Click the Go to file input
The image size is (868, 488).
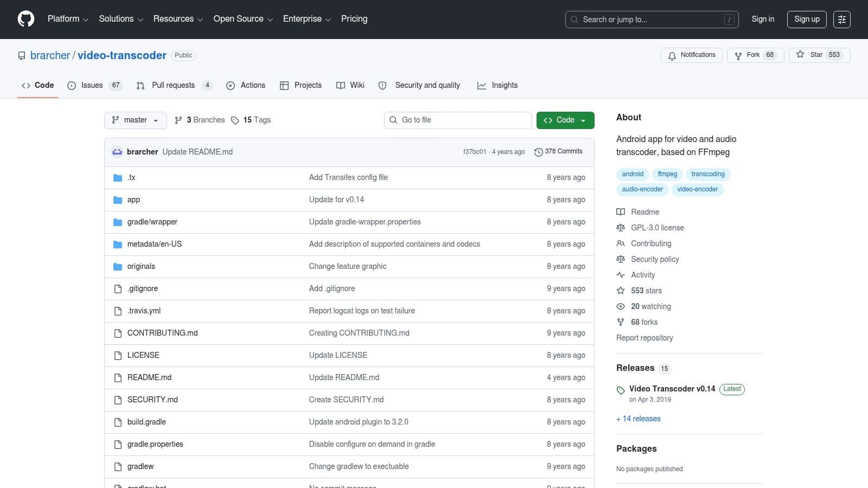click(x=458, y=120)
